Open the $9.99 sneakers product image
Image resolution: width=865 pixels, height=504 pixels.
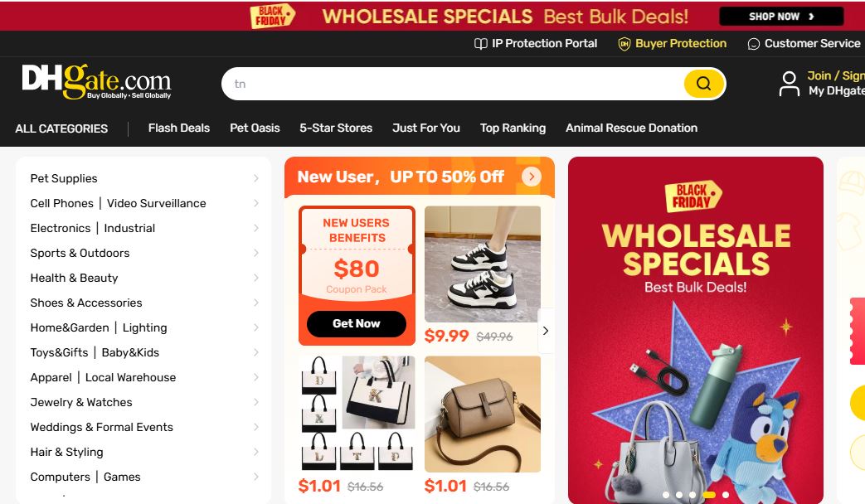click(482, 264)
